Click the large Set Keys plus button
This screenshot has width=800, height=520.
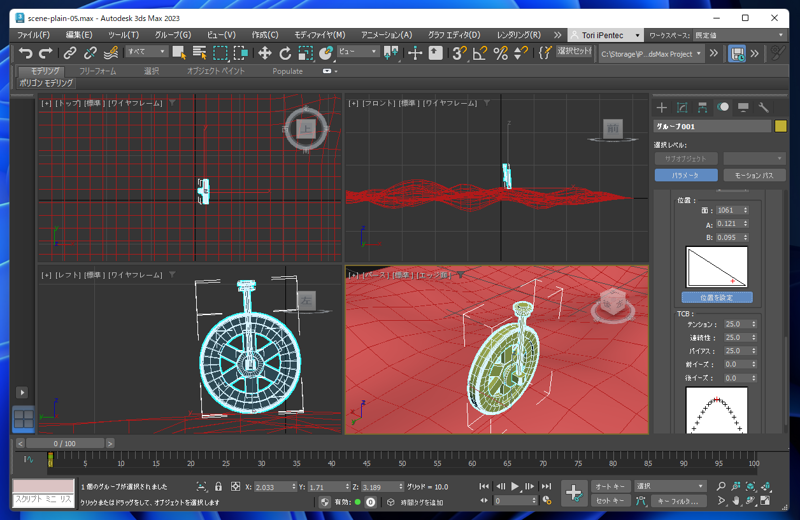[574, 493]
